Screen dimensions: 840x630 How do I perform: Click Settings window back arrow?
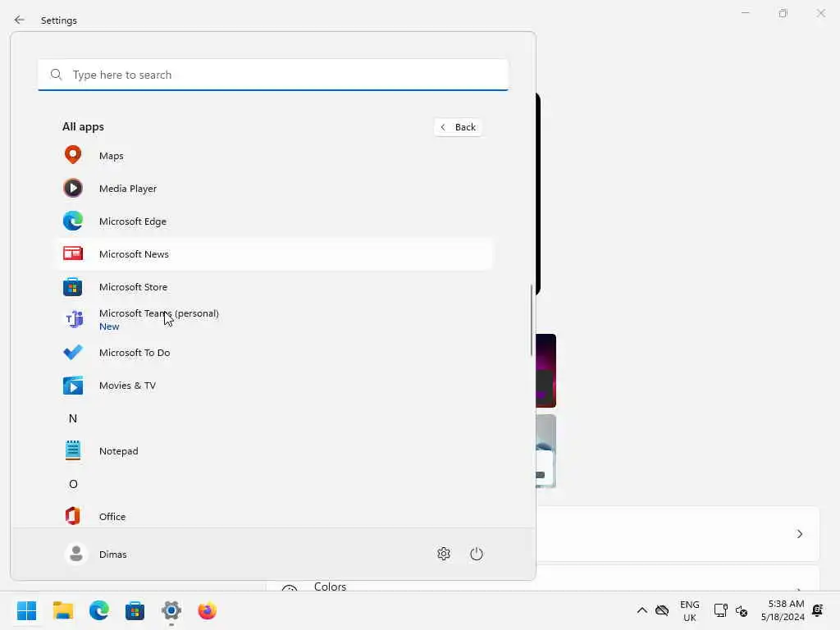click(20, 20)
